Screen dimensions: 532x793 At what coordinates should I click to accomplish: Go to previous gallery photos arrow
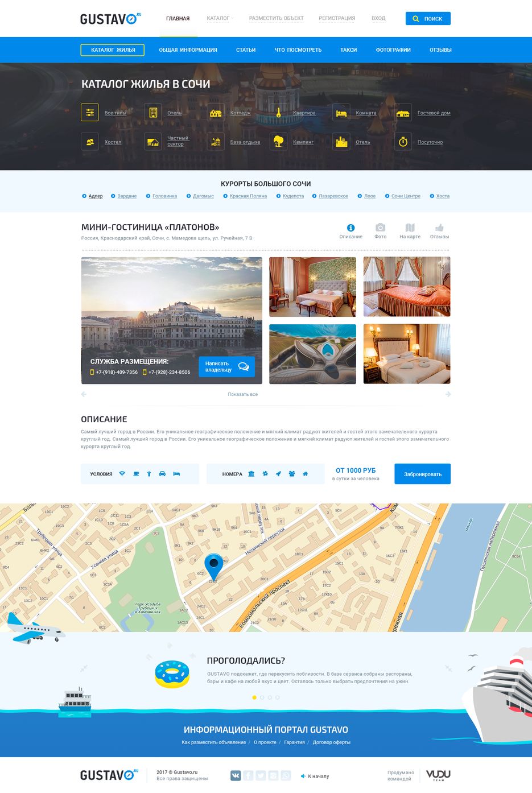pos(84,394)
